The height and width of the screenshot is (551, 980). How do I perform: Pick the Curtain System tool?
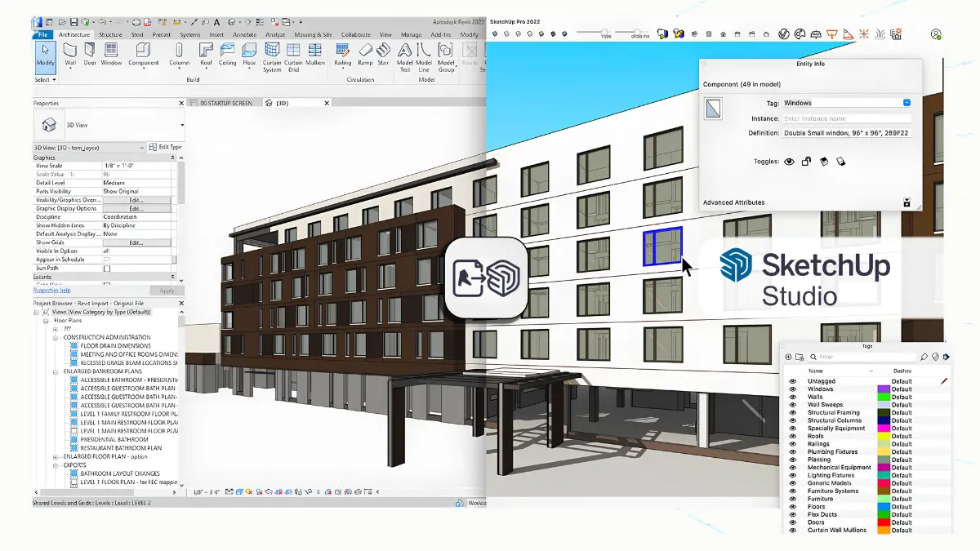272,56
